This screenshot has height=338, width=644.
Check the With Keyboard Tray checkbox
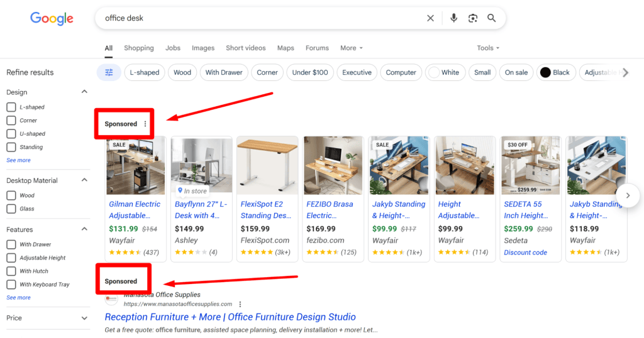(x=11, y=285)
